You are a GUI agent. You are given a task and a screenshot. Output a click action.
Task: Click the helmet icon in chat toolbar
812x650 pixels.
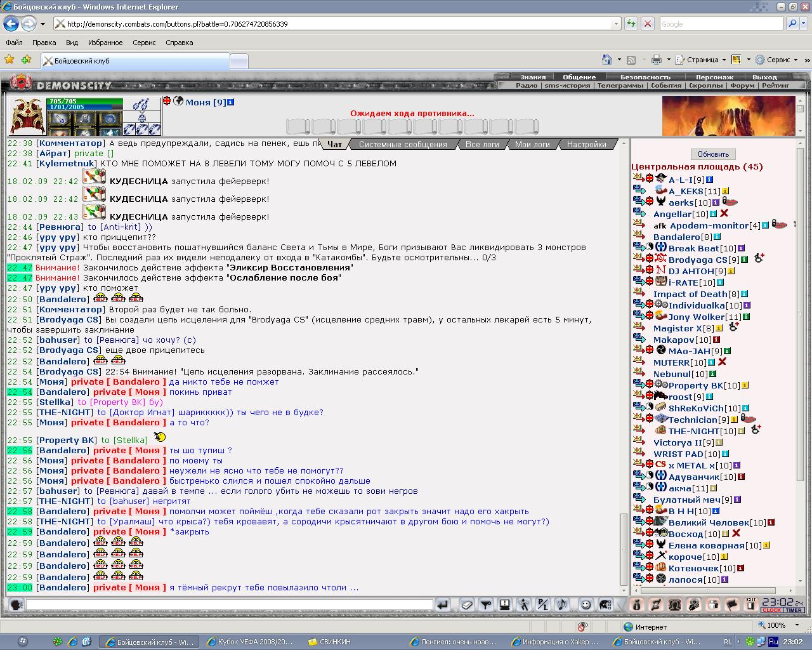coord(606,605)
